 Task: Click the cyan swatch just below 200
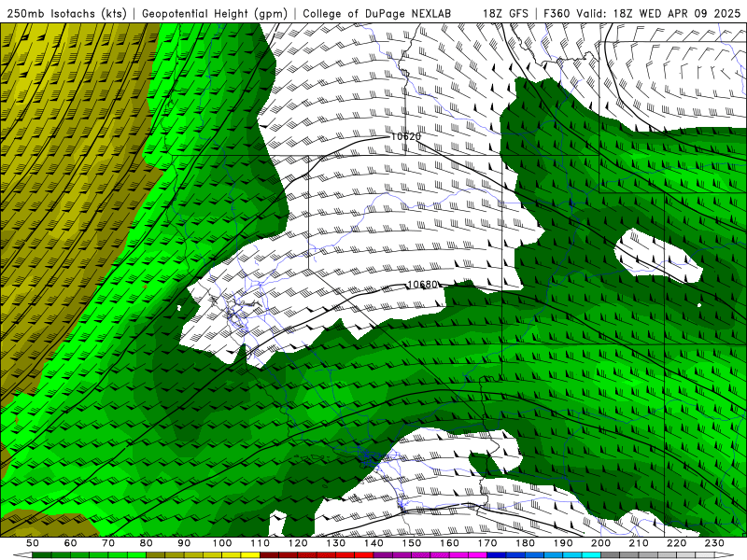(591, 554)
